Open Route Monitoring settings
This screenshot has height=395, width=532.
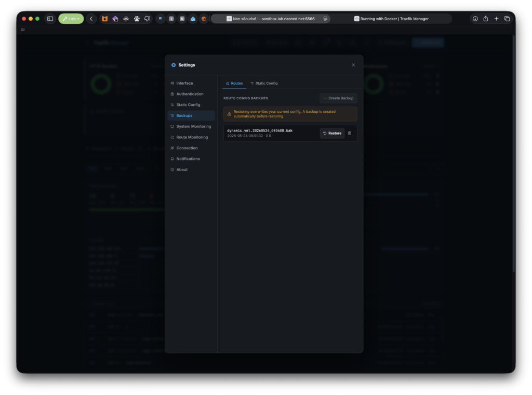click(191, 137)
